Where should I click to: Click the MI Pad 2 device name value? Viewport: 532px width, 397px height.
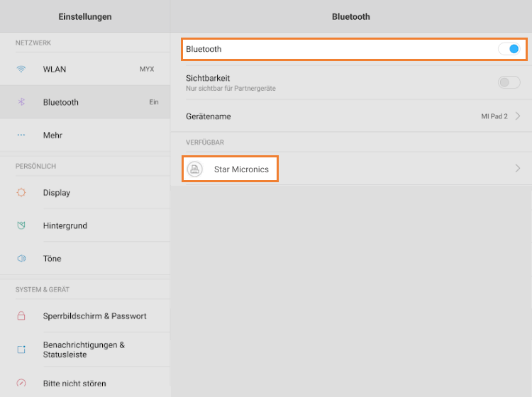coord(494,116)
